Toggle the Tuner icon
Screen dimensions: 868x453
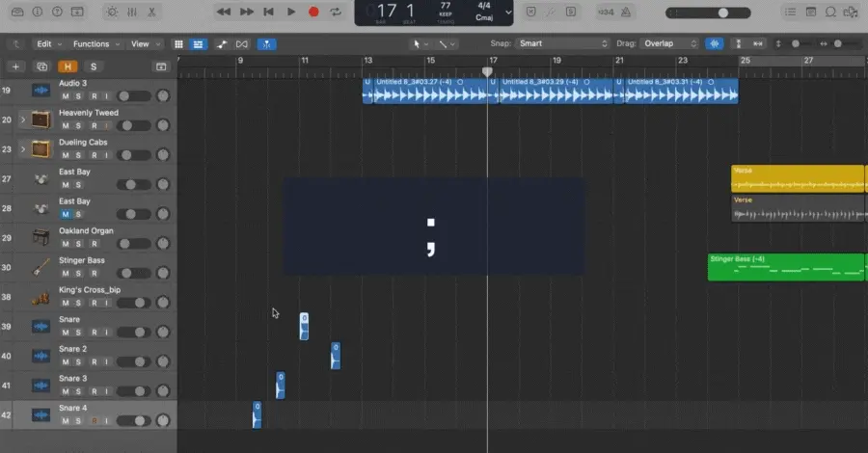tap(551, 12)
